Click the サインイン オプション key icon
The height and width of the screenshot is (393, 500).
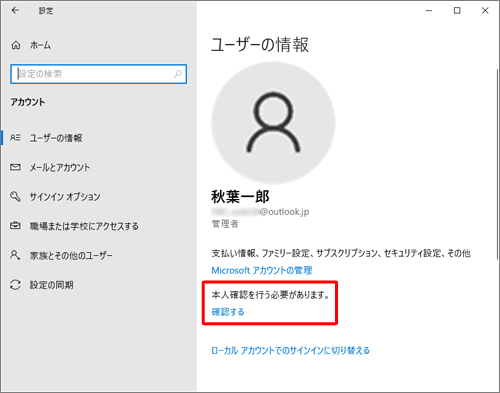(x=15, y=196)
